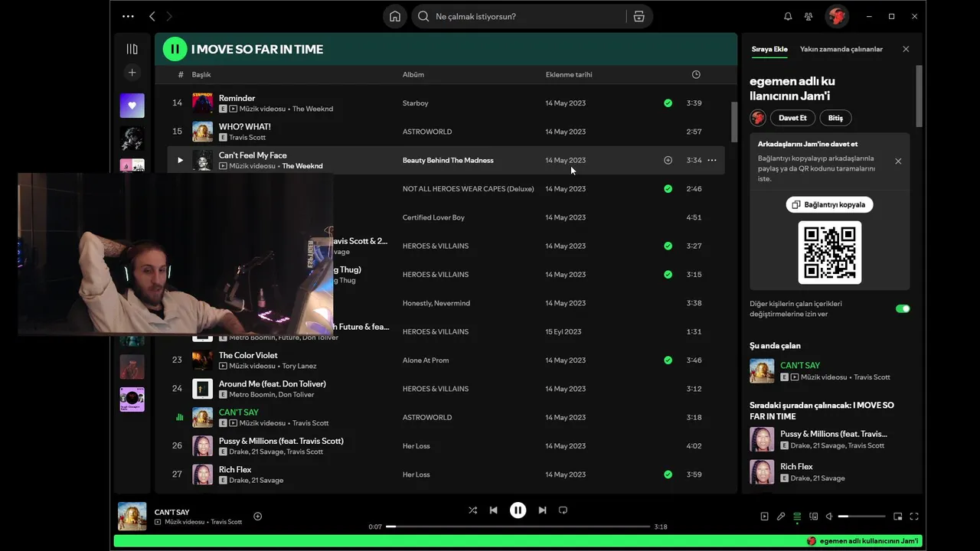The width and height of the screenshot is (980, 551).
Task: Open connect to a device icon
Action: pos(814,517)
